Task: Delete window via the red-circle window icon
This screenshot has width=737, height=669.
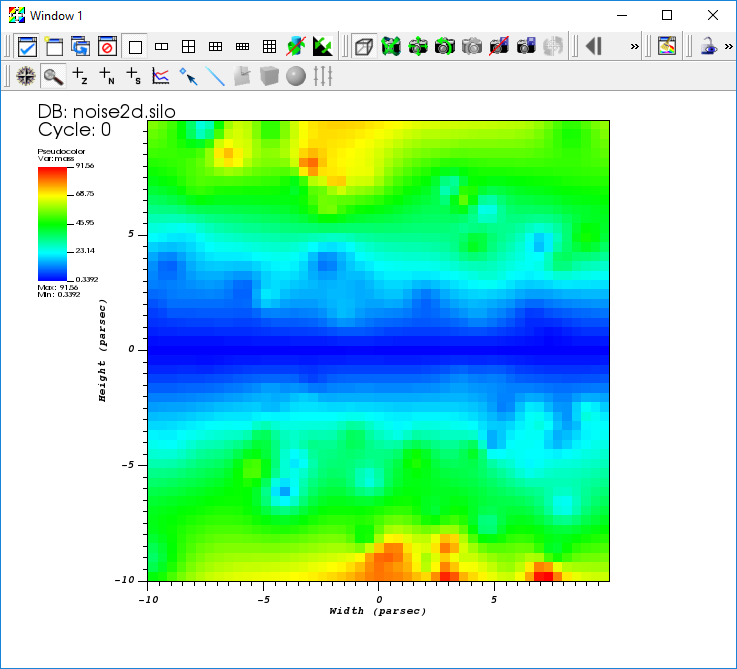Action: 107,47
